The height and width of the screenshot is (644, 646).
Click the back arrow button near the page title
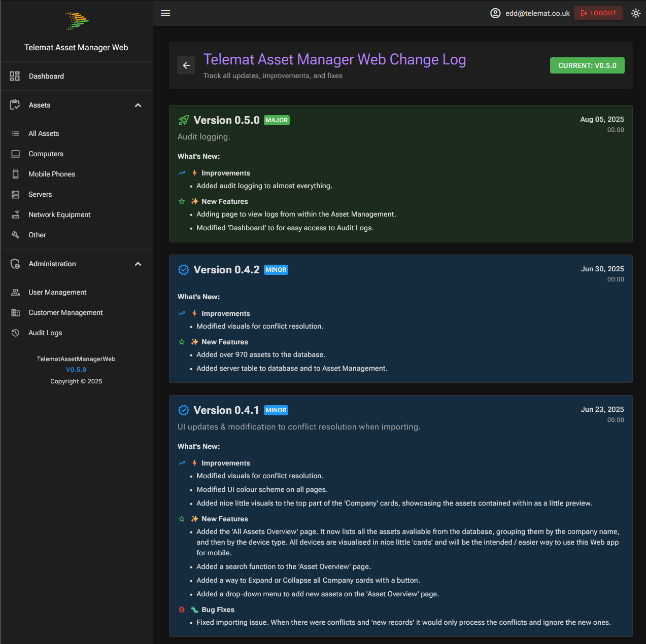tap(186, 65)
